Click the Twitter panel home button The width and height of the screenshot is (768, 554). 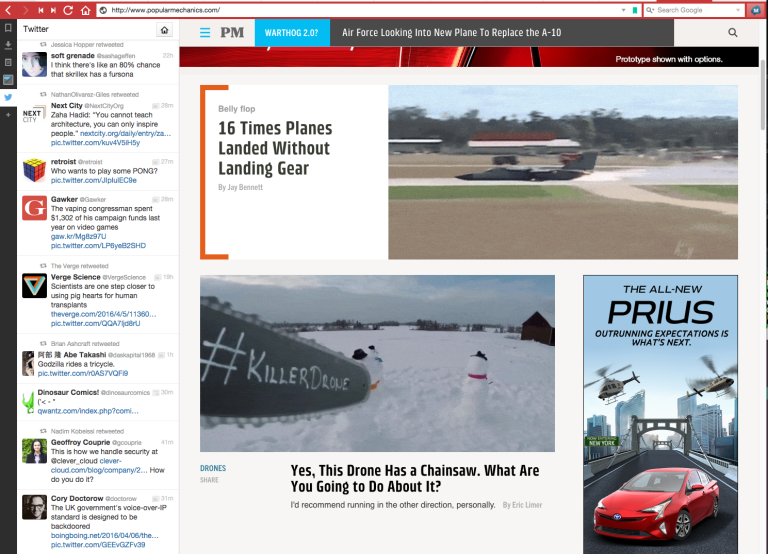[x=165, y=30]
